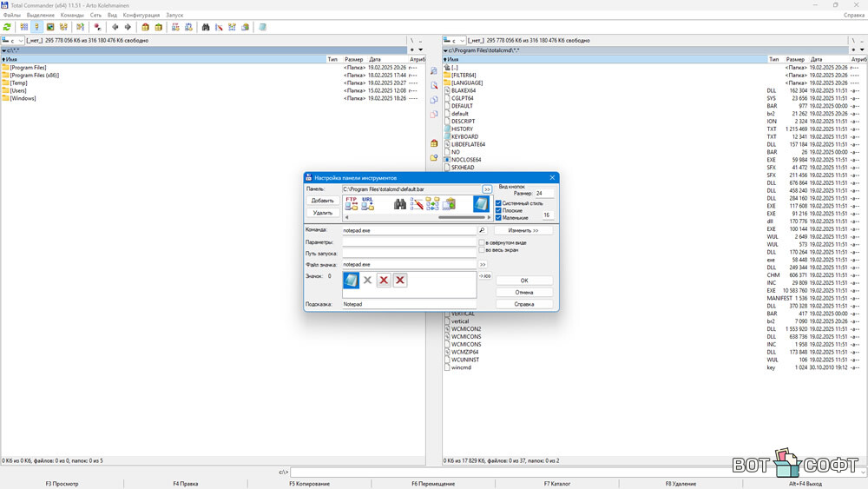The image size is (868, 489).
Task: Select highlighted Notepad icon in dialog strip
Action: (x=481, y=204)
